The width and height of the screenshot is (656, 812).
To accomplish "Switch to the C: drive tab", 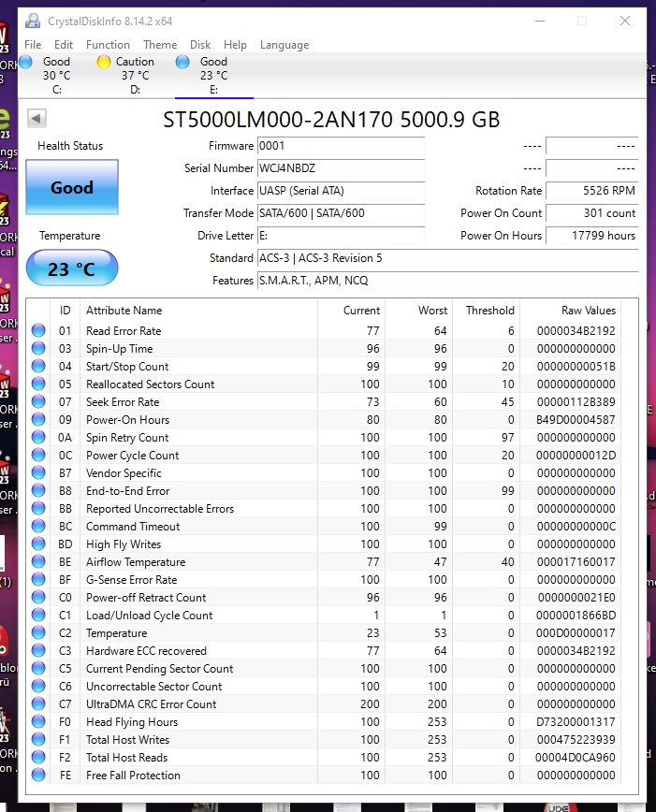I will click(57, 75).
